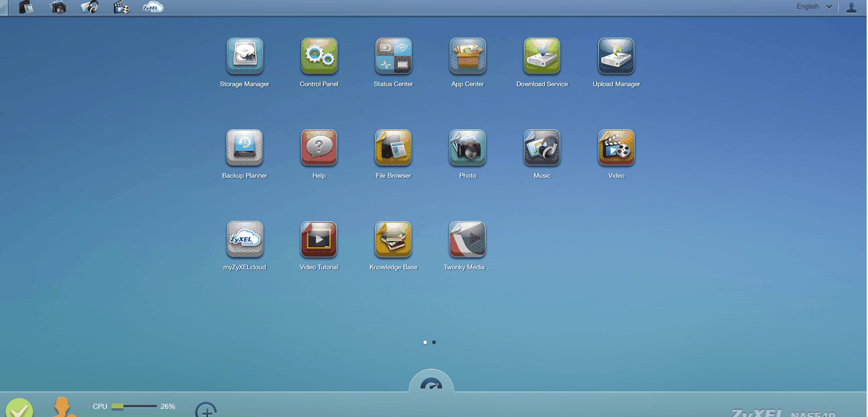Click the Music headphones shortcut in top bar

[x=90, y=7]
